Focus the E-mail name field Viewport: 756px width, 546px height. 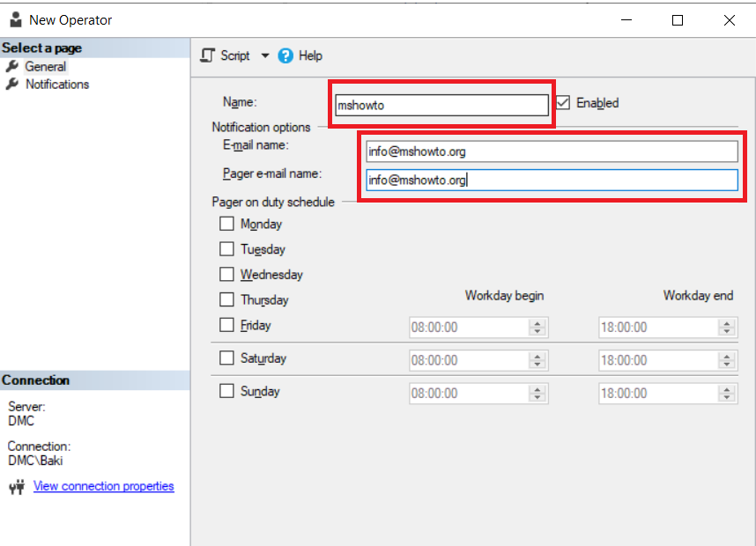552,151
